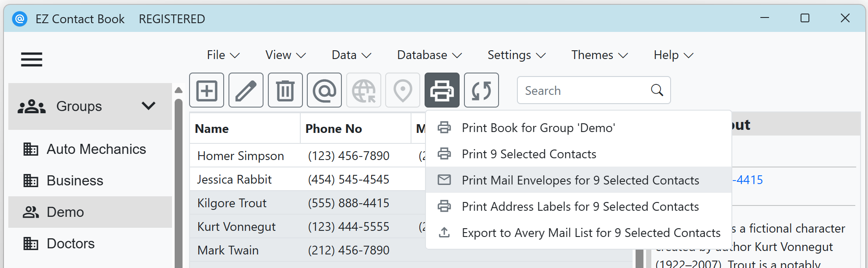
Task: Click the Auto Mechanics building icon
Action: coord(31,149)
